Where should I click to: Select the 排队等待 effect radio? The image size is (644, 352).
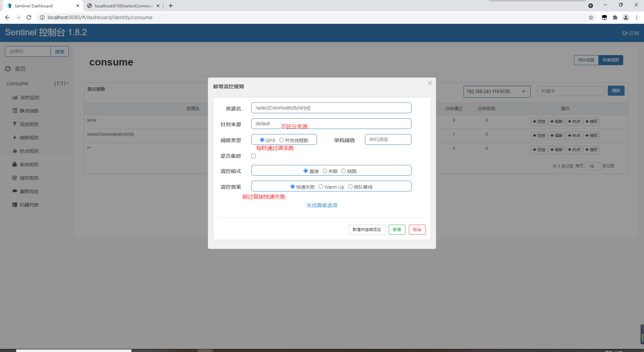(x=350, y=187)
